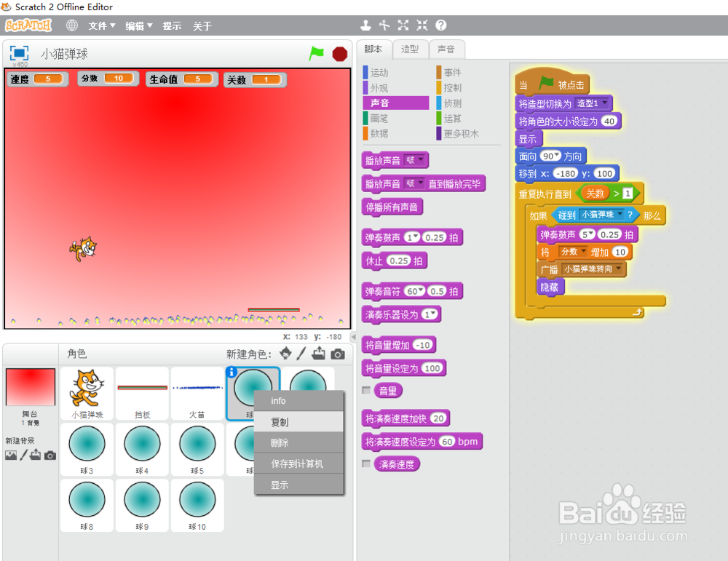Viewport: 728px width, 561px height.
Task: Choose 保存到计算机 in context menu
Action: 298,463
